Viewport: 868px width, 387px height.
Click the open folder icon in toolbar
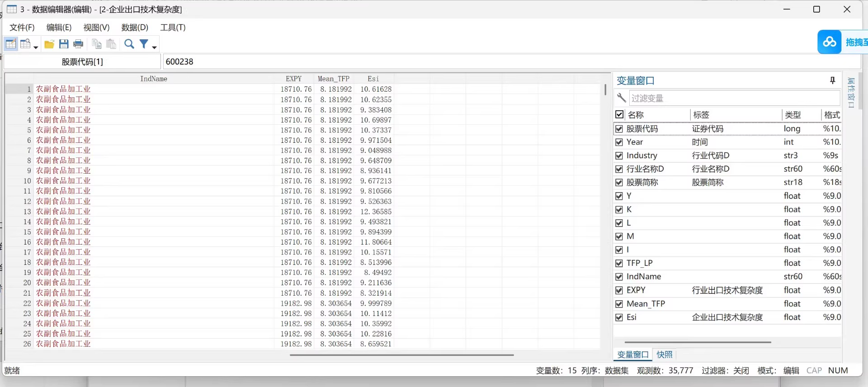point(49,44)
